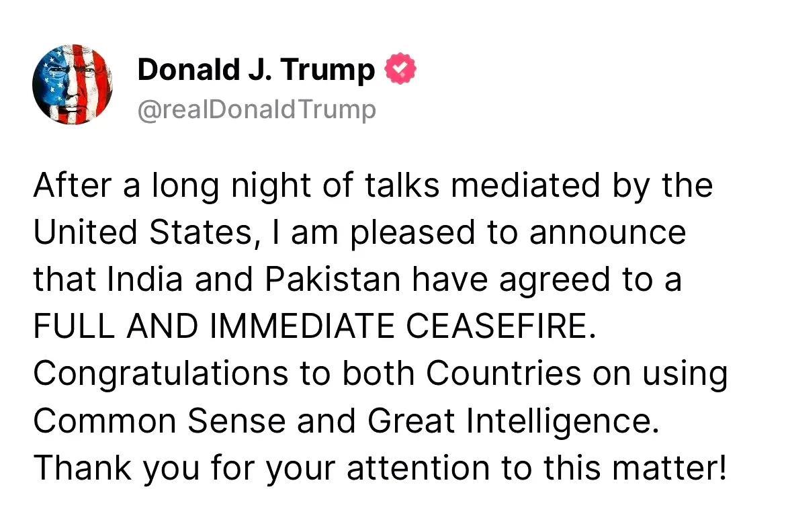Click the word "mediated" in the first line

pyautogui.click(x=525, y=185)
